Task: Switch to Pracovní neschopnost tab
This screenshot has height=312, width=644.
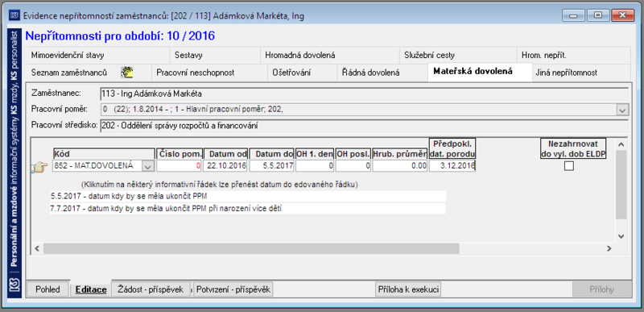Action: pyautogui.click(x=209, y=73)
